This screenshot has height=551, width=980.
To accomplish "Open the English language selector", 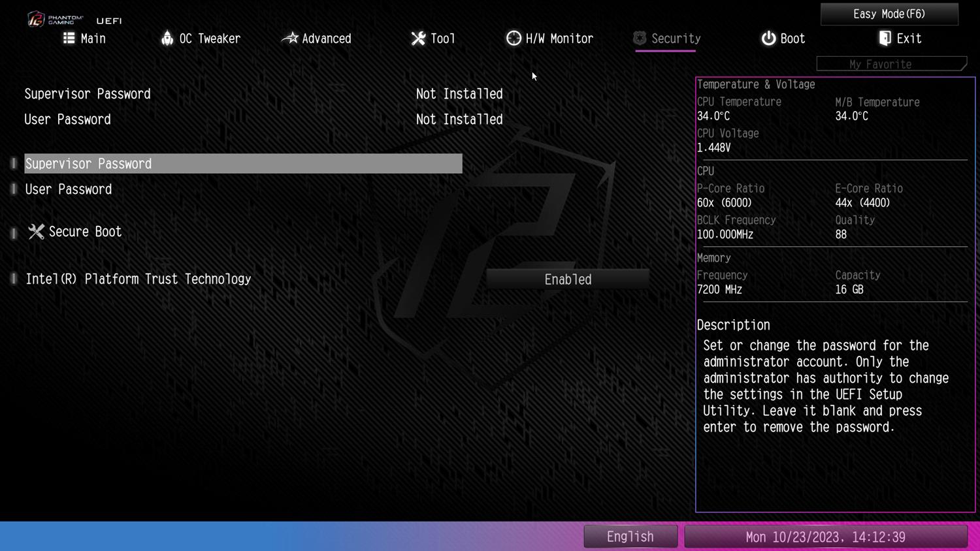I will (x=630, y=537).
